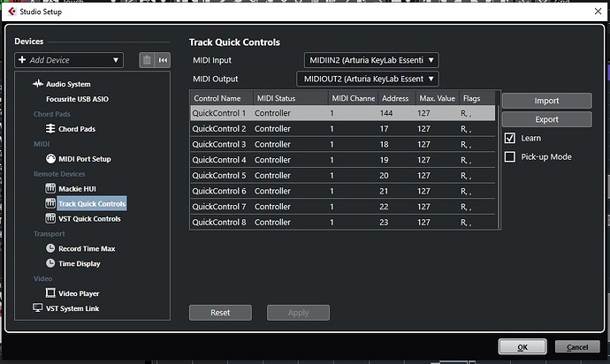Click the Track Quick Controls device icon
Viewport: 610px width, 364px height.
(x=50, y=203)
